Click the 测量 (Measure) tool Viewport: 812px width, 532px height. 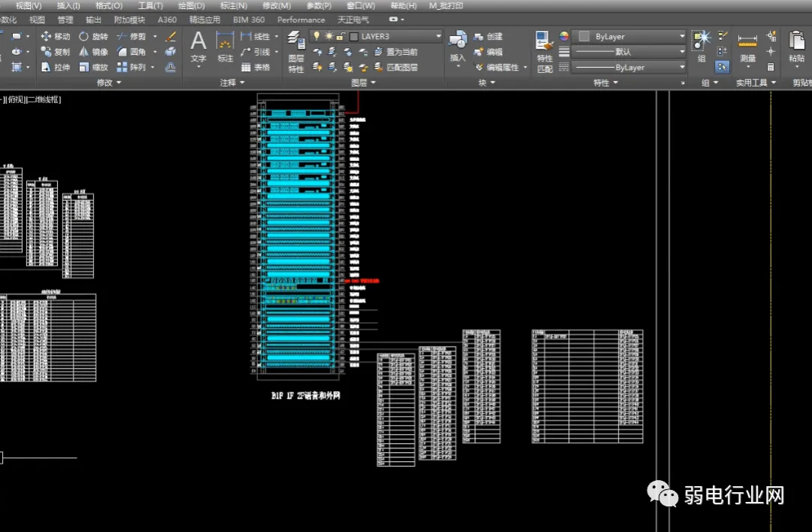(x=748, y=47)
